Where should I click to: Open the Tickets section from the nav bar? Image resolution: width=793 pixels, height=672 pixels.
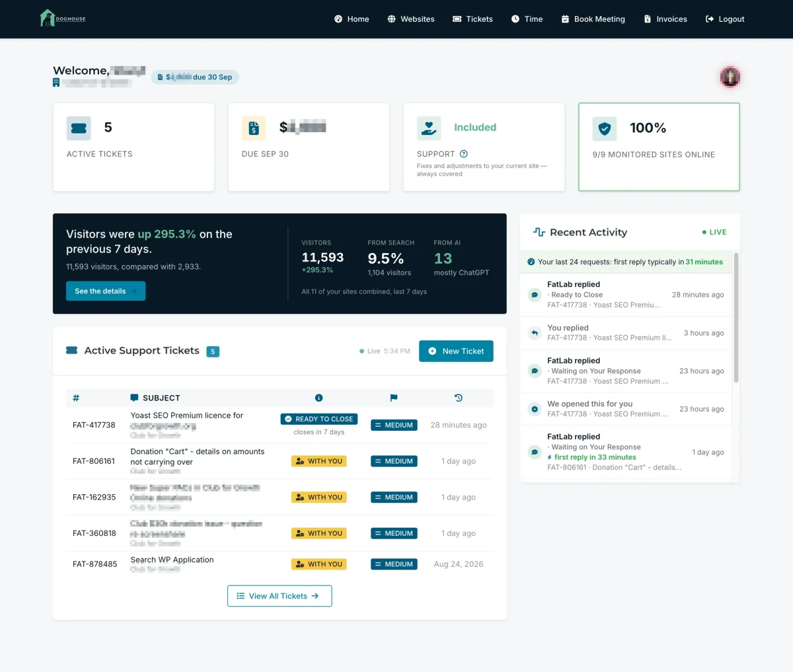pyautogui.click(x=472, y=19)
